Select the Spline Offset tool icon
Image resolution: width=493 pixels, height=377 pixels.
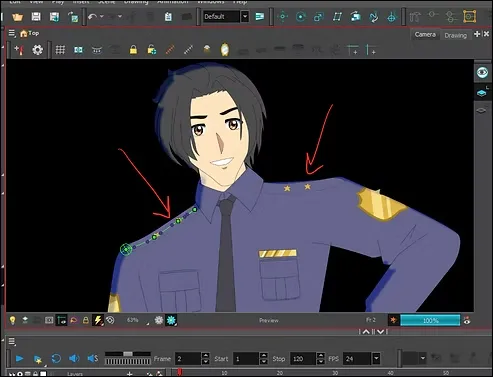point(374,17)
